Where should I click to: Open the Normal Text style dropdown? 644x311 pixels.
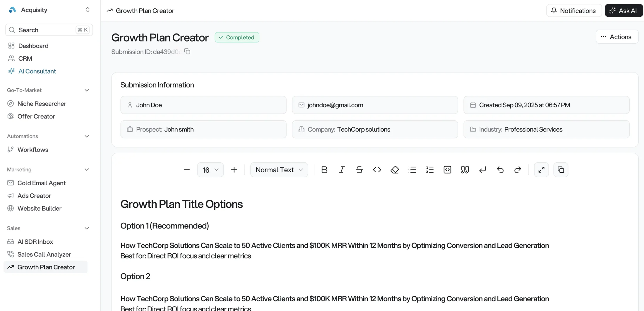coord(279,170)
